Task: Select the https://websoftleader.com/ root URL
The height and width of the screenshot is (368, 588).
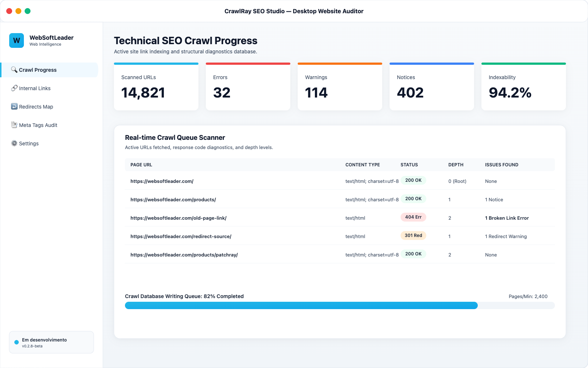Action: [x=162, y=181]
